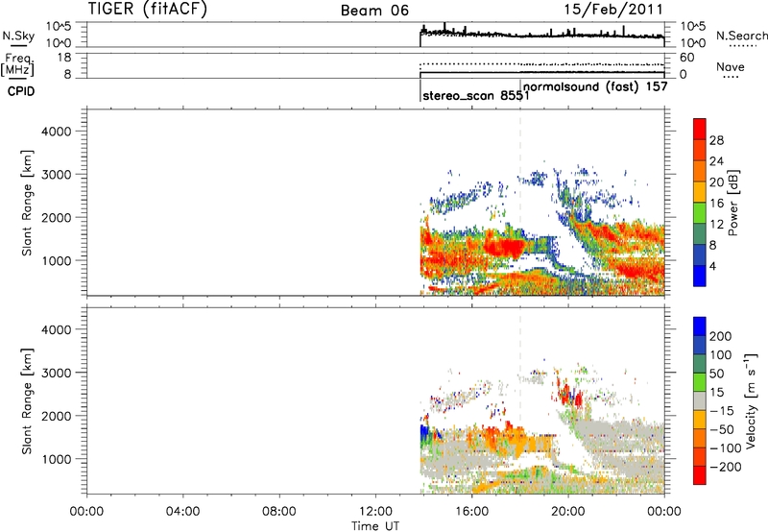Select the "stereo_scan 8551" CPID annotation
768x532 pixels.
pos(475,95)
